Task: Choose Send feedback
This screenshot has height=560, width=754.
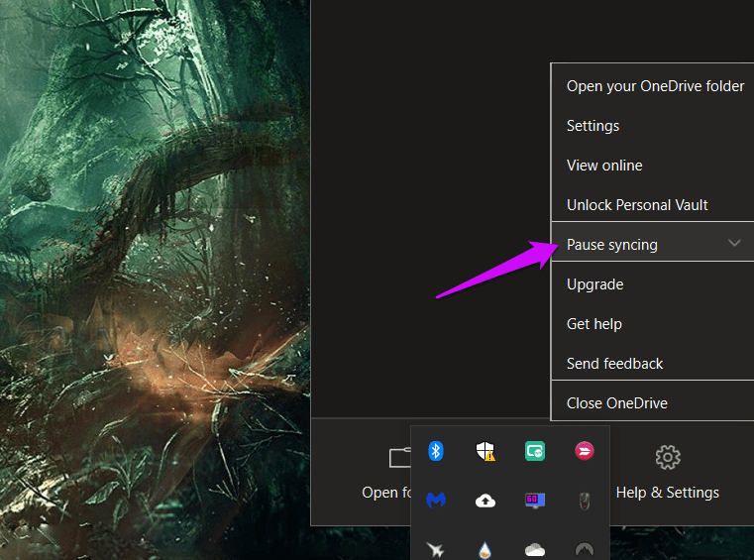Action: 653,363
